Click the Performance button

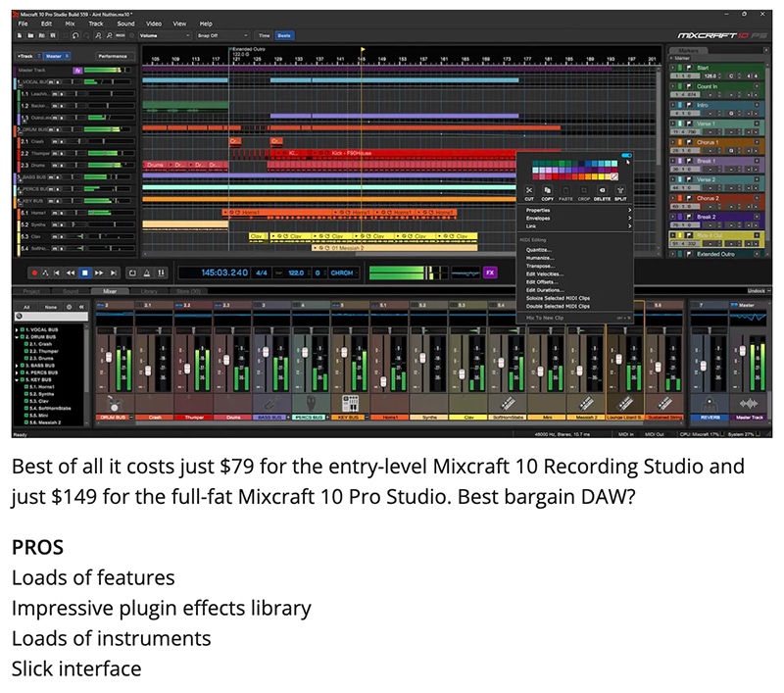113,56
